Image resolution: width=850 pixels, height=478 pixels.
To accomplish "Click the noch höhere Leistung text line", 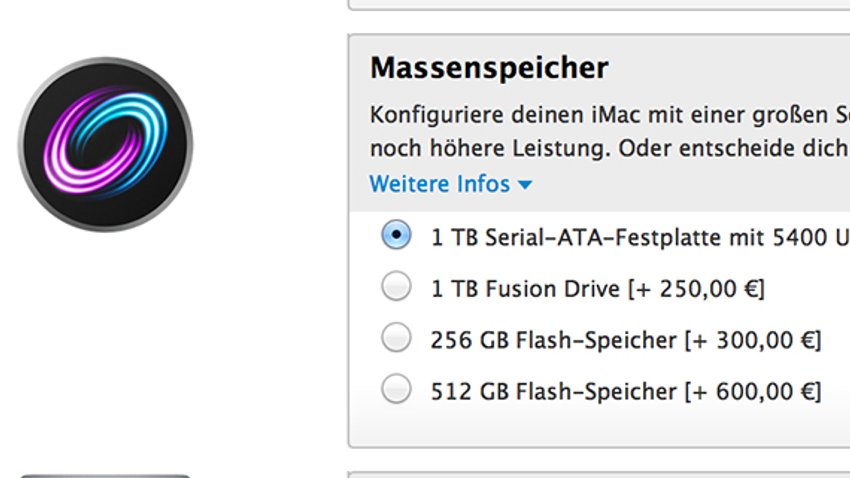I will click(610, 148).
